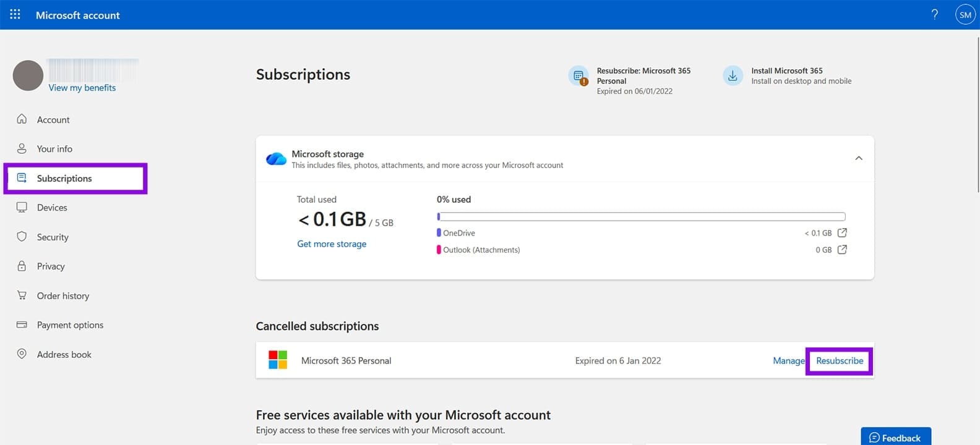This screenshot has width=980, height=445.
Task: Click Resubscribe: Microsoft 365 Personal header text
Action: [643, 75]
